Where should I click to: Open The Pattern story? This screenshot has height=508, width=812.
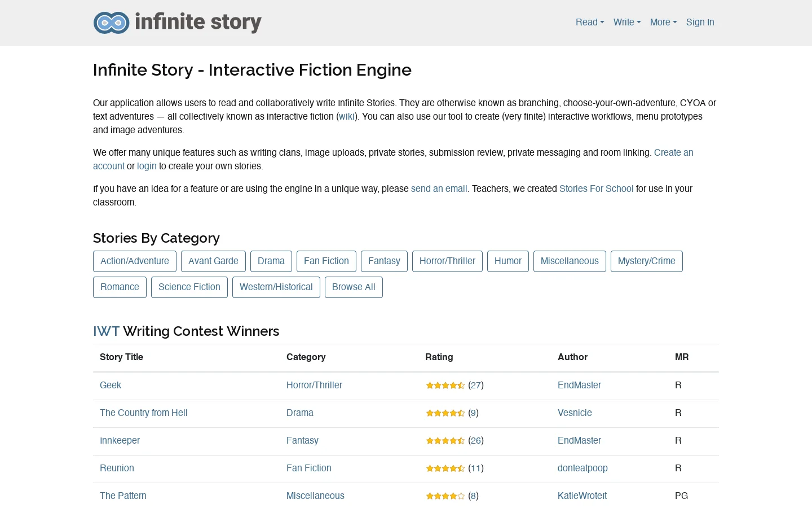pyautogui.click(x=123, y=496)
